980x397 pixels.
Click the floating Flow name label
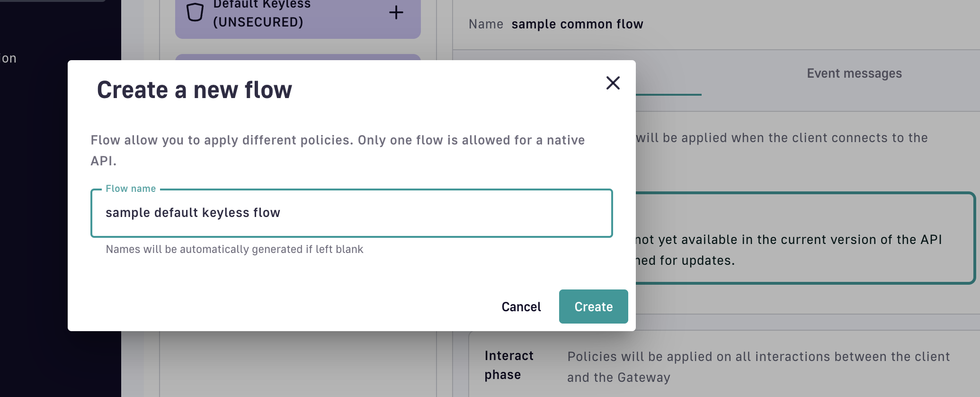coord(131,189)
